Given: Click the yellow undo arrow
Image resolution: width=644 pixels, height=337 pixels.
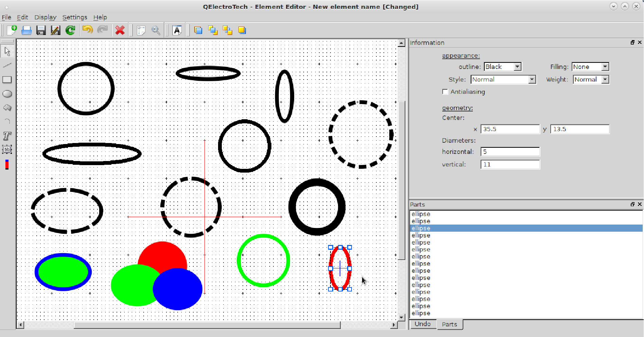Looking at the screenshot, I should [87, 30].
